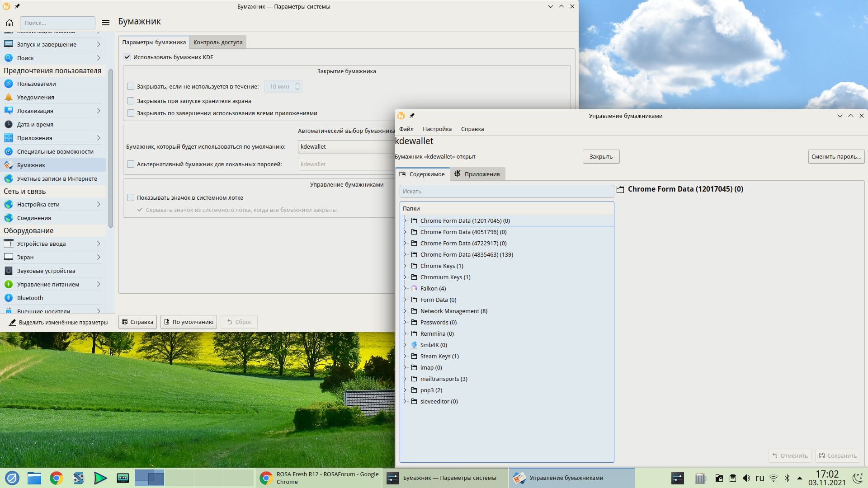Uncheck Use KDE wallet checkbox

click(127, 57)
